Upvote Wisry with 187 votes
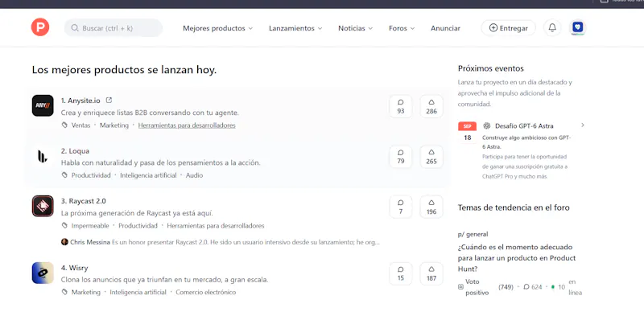Image resolution: width=644 pixels, height=312 pixels. [x=431, y=273]
